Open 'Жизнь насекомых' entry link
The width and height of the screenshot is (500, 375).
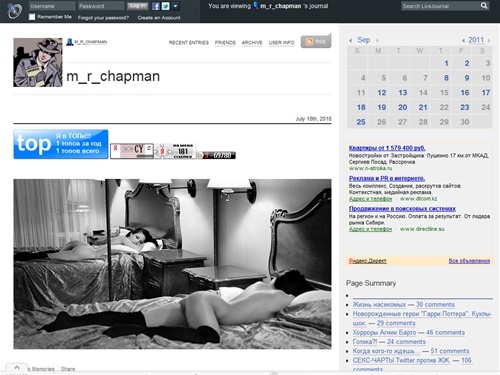coord(379,305)
